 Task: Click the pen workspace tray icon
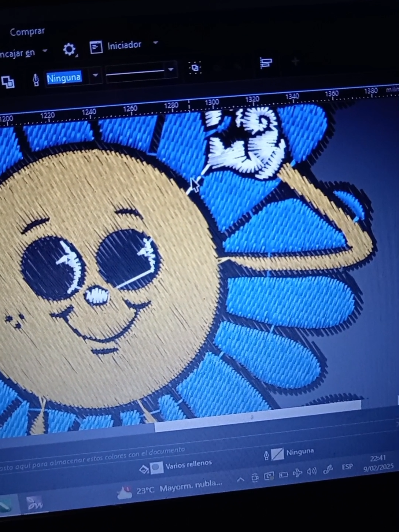[x=328, y=469]
